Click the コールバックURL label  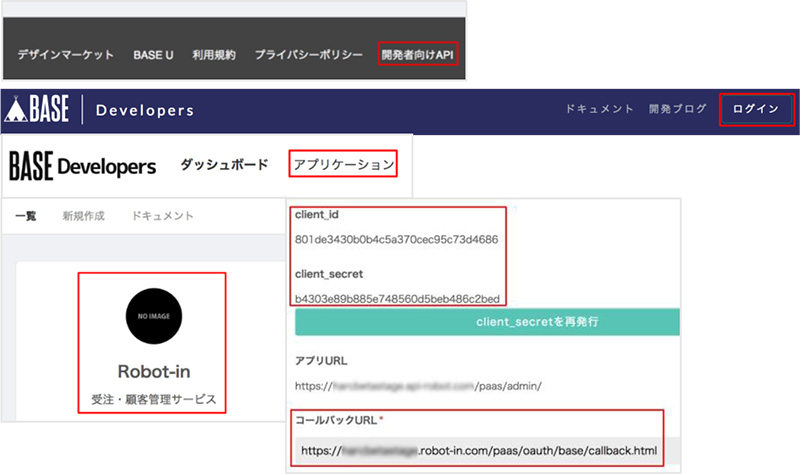336,420
